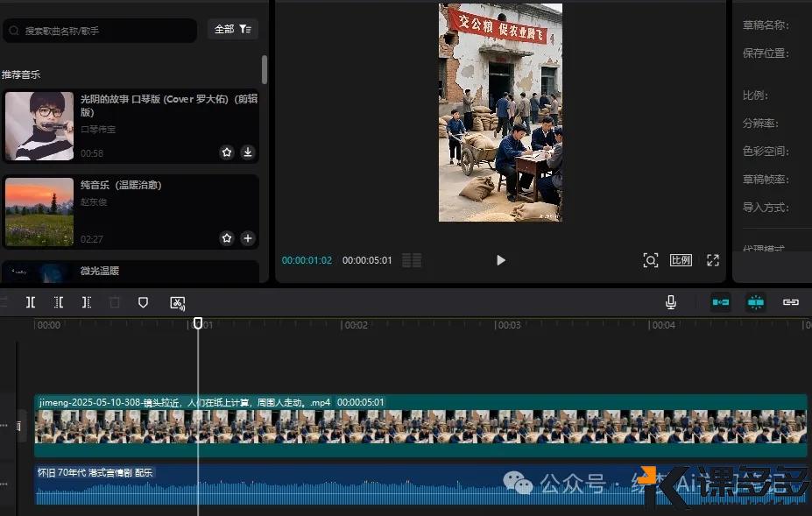Select the jimeng video clip on timeline
Image resolution: width=812 pixels, height=516 pixels.
coord(420,427)
